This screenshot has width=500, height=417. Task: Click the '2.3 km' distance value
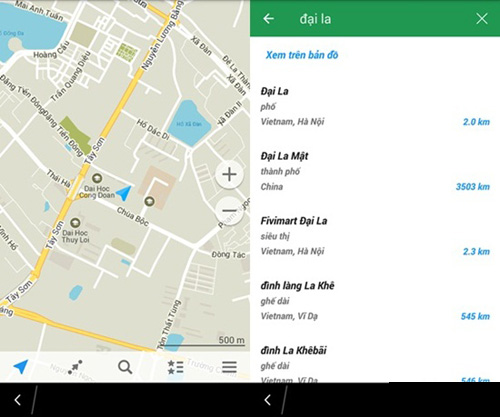[476, 251]
